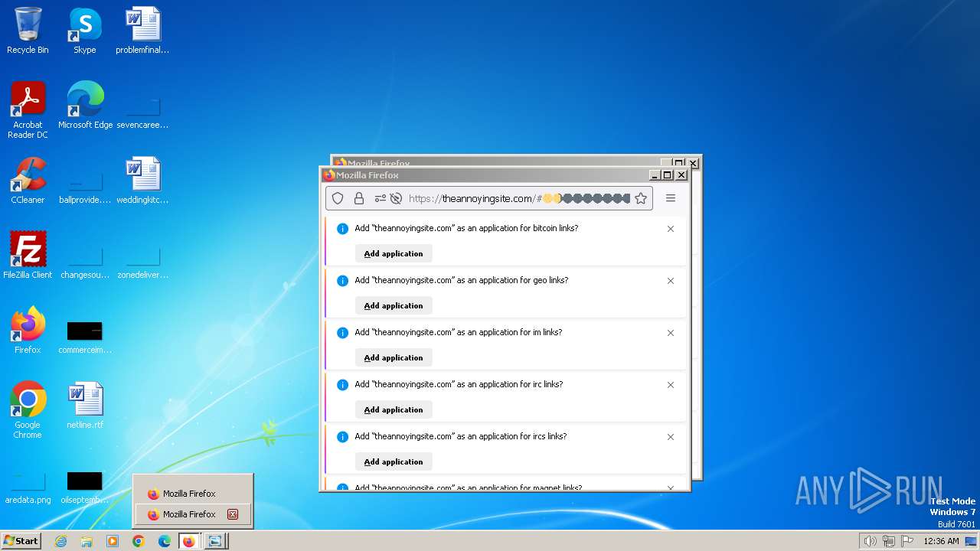Image resolution: width=980 pixels, height=551 pixels.
Task: Open the Recycle Bin desktop icon
Action: tap(28, 31)
